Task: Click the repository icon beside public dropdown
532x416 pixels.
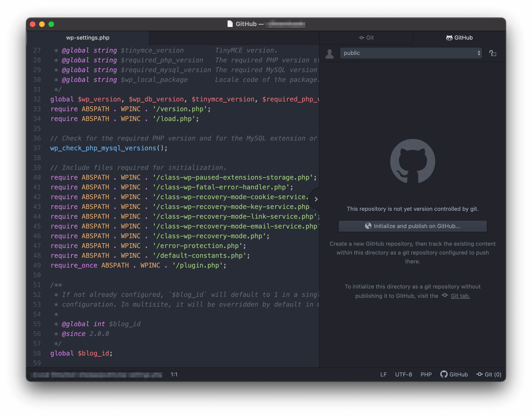Action: click(493, 53)
